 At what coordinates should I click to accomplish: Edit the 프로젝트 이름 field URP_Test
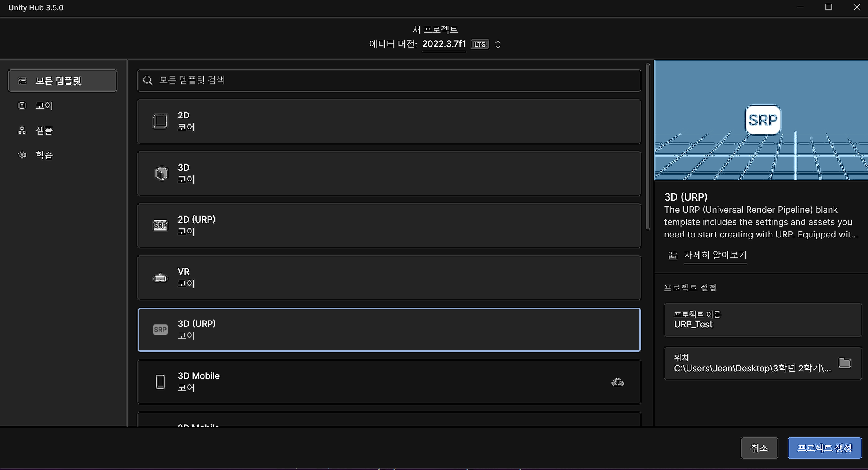point(763,320)
